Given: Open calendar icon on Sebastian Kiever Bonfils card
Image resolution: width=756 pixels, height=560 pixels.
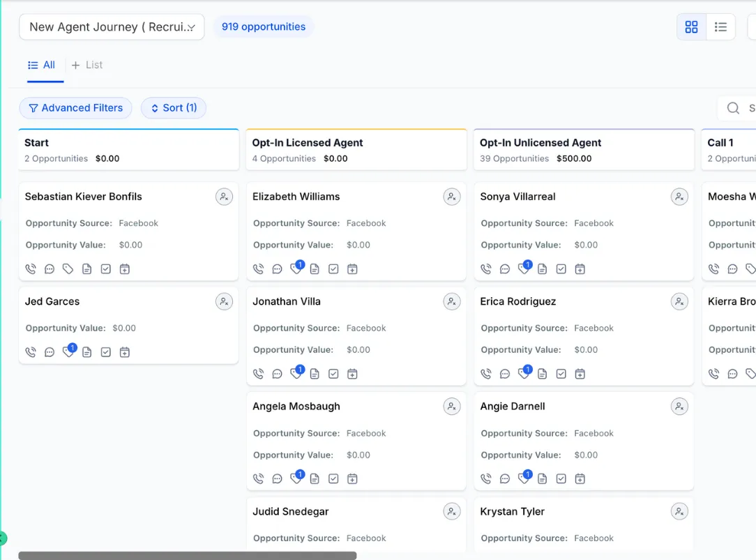Looking at the screenshot, I should coord(124,269).
